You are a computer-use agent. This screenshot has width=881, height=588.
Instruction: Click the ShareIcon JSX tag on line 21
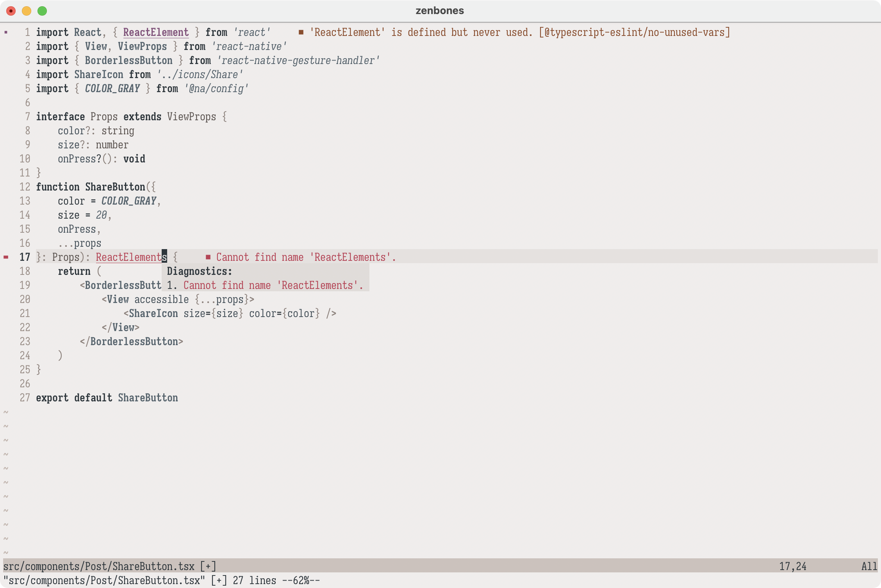point(153,314)
